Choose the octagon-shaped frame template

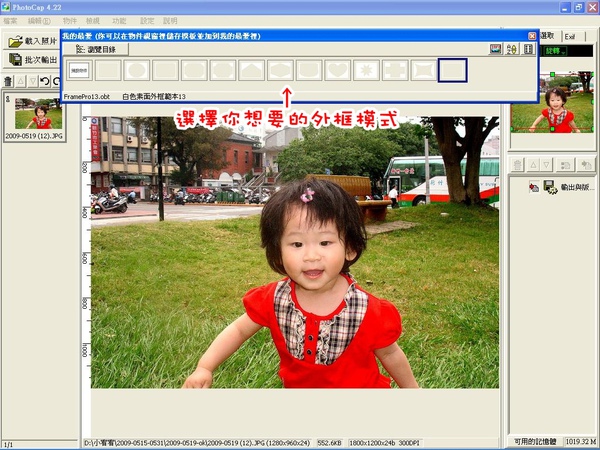[223, 70]
